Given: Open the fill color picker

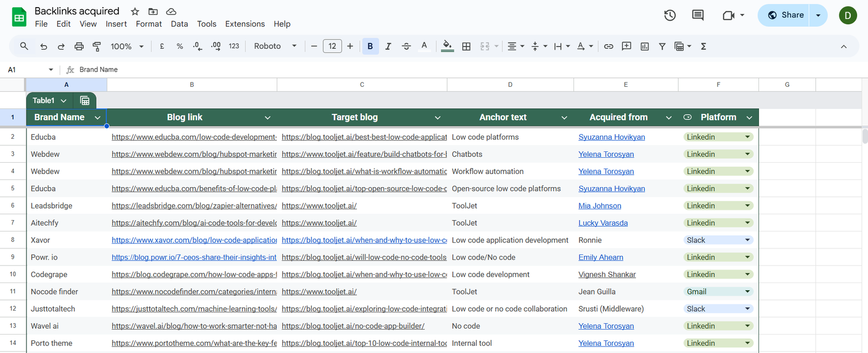Looking at the screenshot, I should [447, 47].
